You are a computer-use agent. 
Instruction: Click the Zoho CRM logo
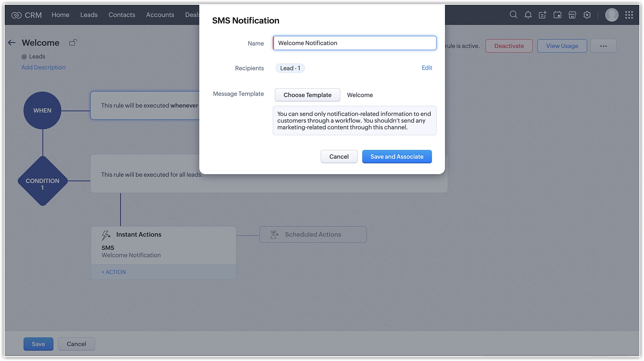tap(26, 15)
